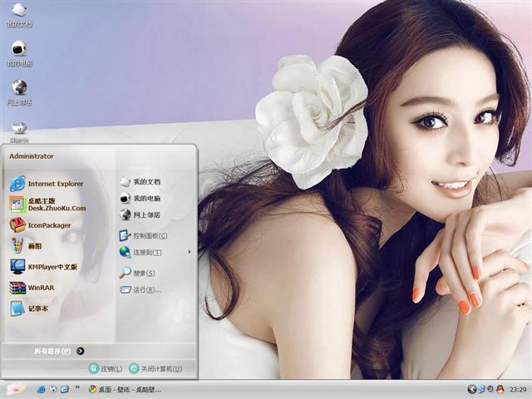Viewport: 532px width, 399px height.
Task: Expand quick launch overflow chevron »
Action: [x=77, y=387]
